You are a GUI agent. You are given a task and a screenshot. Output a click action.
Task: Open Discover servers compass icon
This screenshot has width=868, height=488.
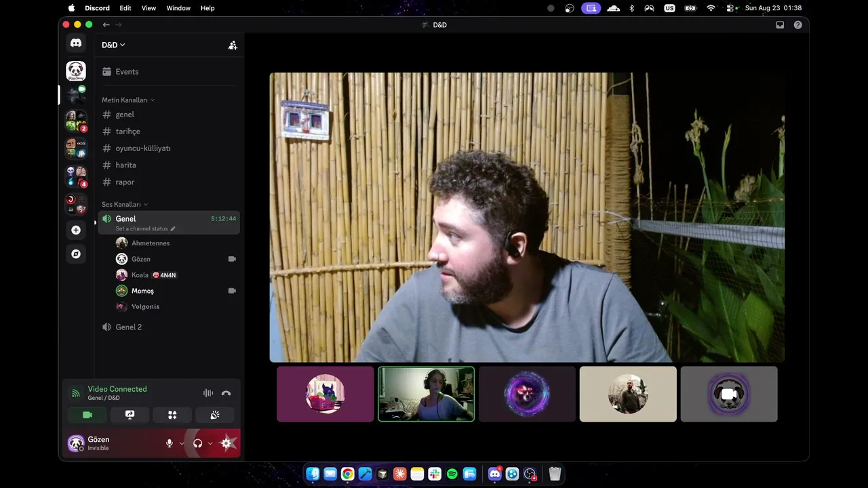(x=76, y=253)
